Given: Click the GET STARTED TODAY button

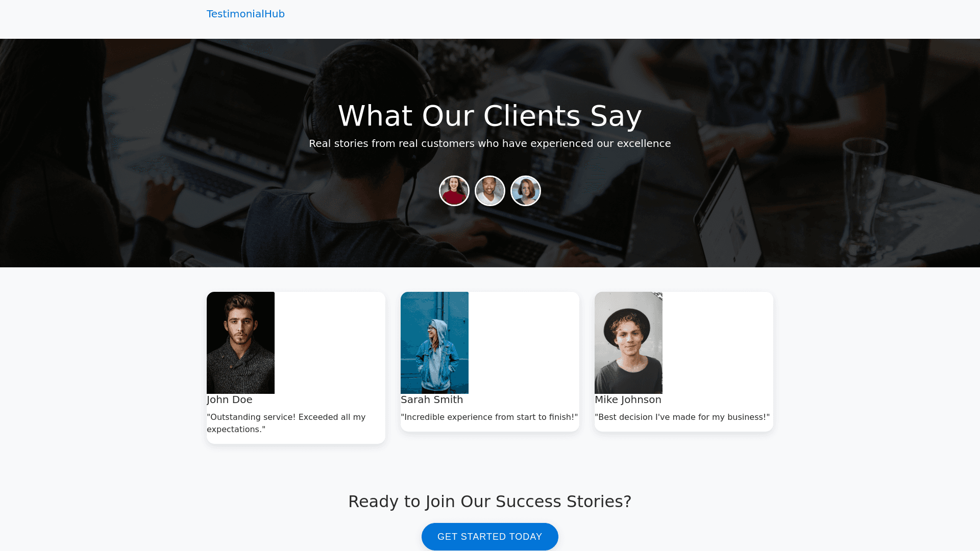Looking at the screenshot, I should click(490, 537).
